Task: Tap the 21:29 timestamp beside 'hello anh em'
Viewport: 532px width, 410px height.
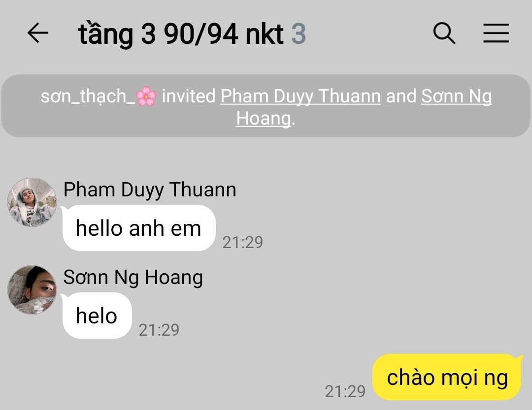Action: click(x=242, y=242)
